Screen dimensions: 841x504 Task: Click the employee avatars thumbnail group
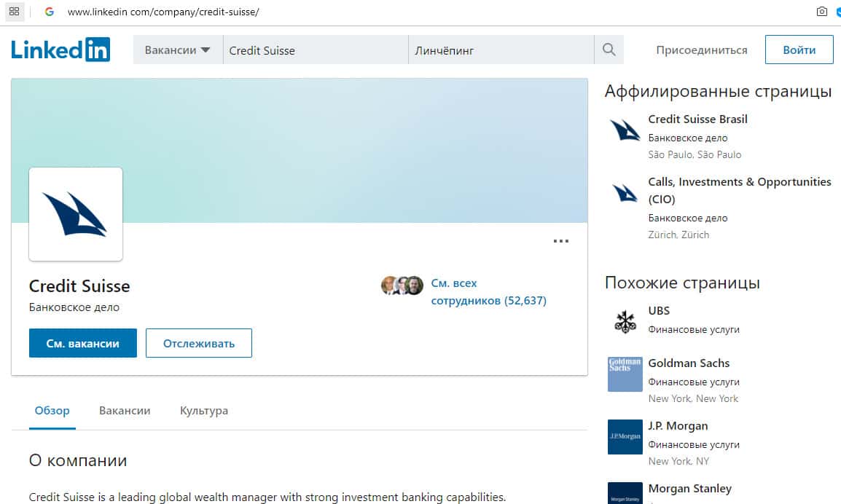(x=402, y=286)
